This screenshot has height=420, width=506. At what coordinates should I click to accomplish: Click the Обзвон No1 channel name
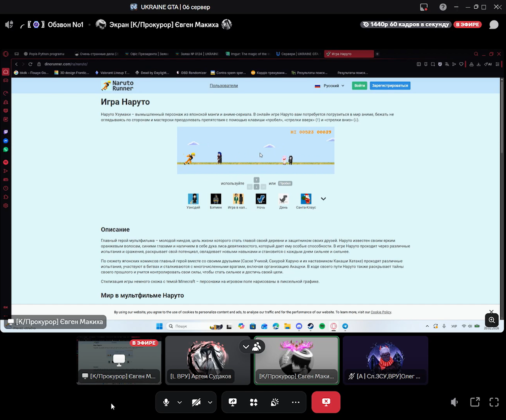point(66,25)
